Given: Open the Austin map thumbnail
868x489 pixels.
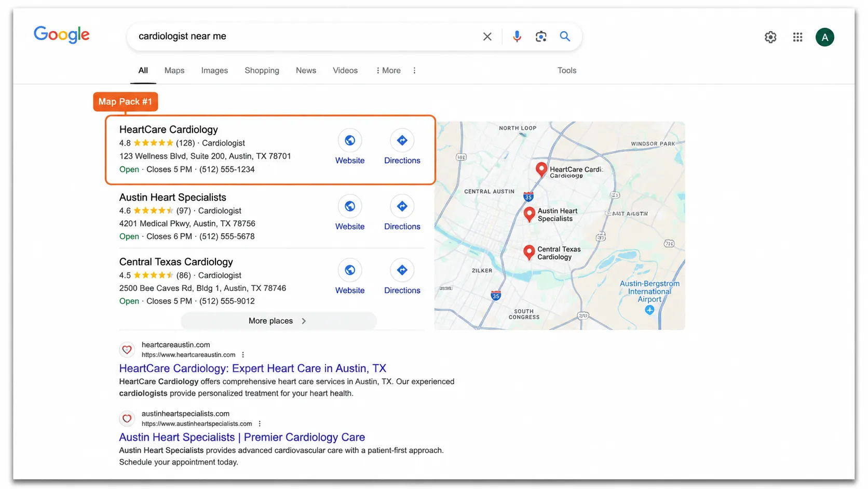Looking at the screenshot, I should pos(560,226).
